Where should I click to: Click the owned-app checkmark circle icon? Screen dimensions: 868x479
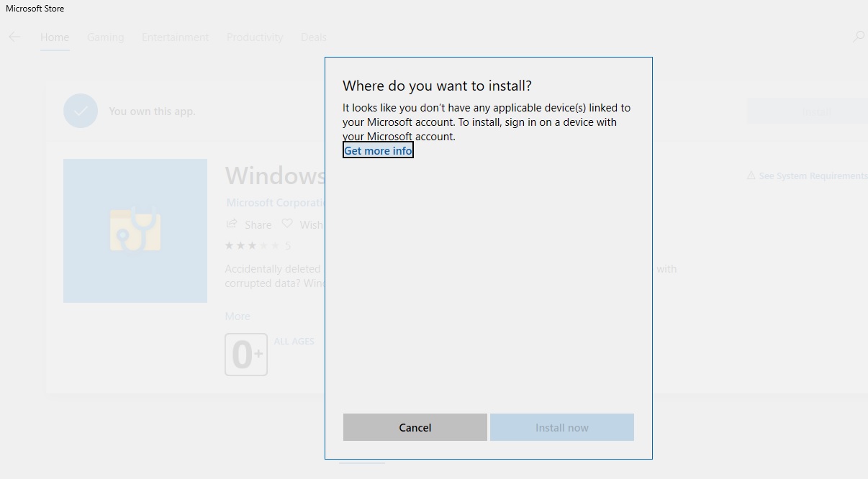[x=81, y=111]
